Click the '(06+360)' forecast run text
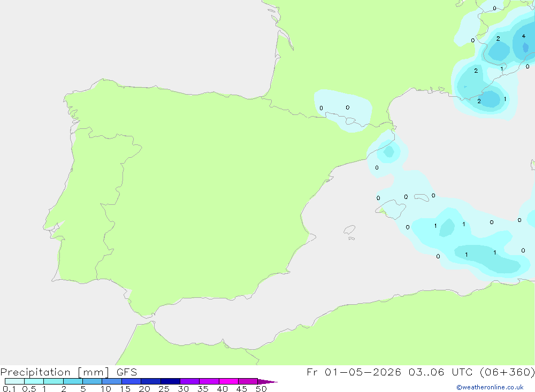This screenshot has width=535, height=392. pyautogui.click(x=507, y=372)
